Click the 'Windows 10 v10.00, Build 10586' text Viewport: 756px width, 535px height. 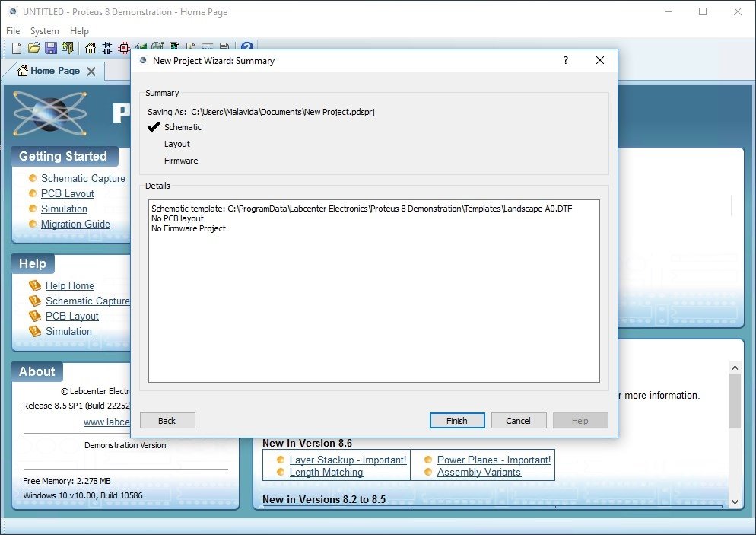(83, 495)
